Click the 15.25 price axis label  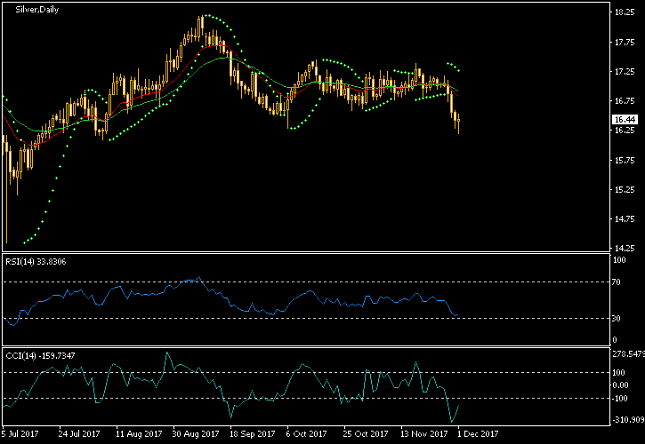tap(624, 189)
